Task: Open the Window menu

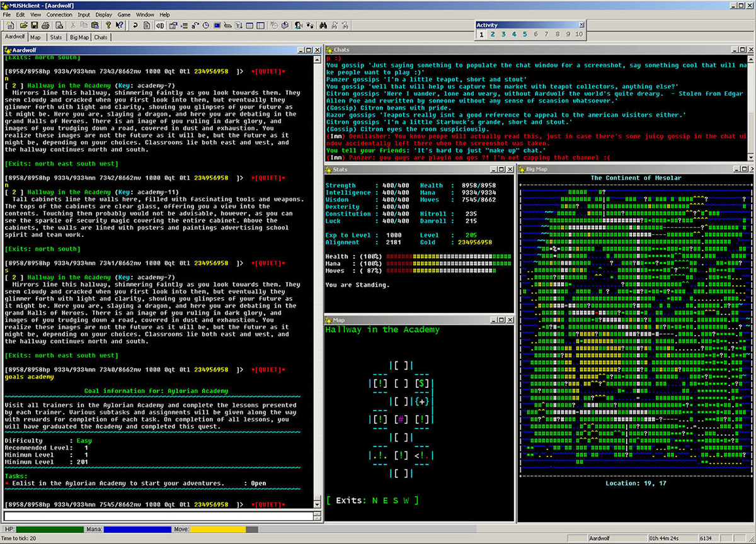Action: (145, 14)
